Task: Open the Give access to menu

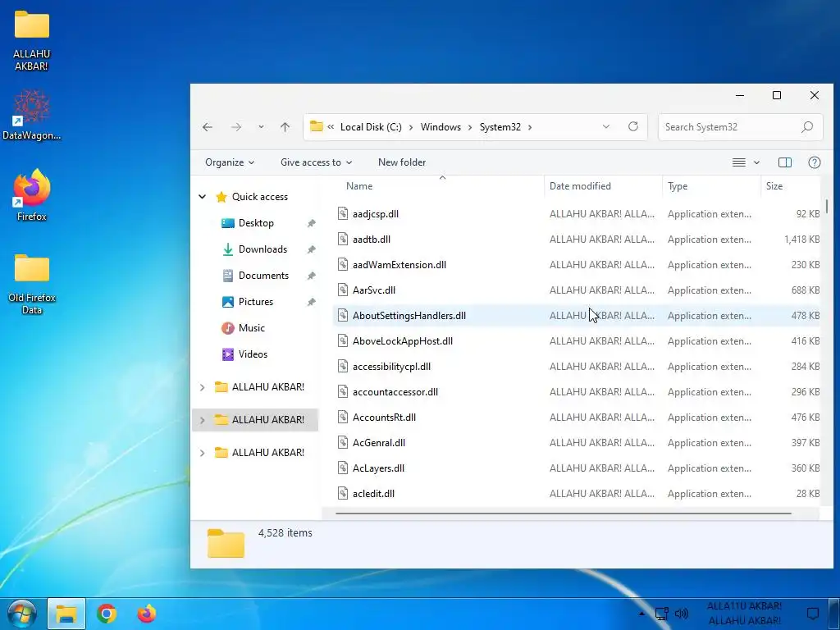Action: pyautogui.click(x=316, y=162)
